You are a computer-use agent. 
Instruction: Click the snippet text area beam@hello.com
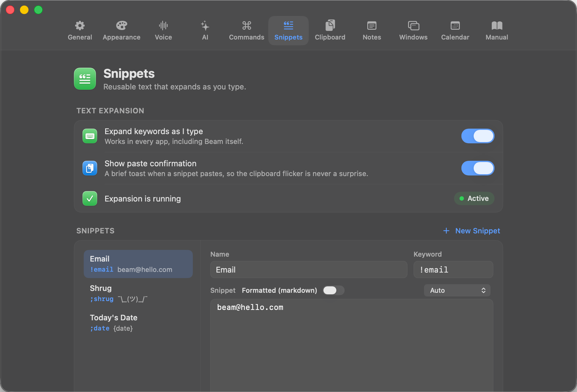[x=352, y=345]
